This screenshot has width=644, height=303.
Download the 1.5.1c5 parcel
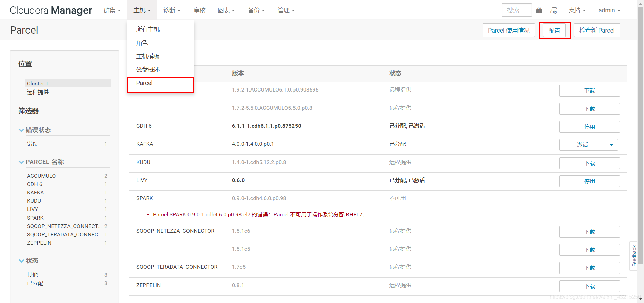click(x=589, y=250)
